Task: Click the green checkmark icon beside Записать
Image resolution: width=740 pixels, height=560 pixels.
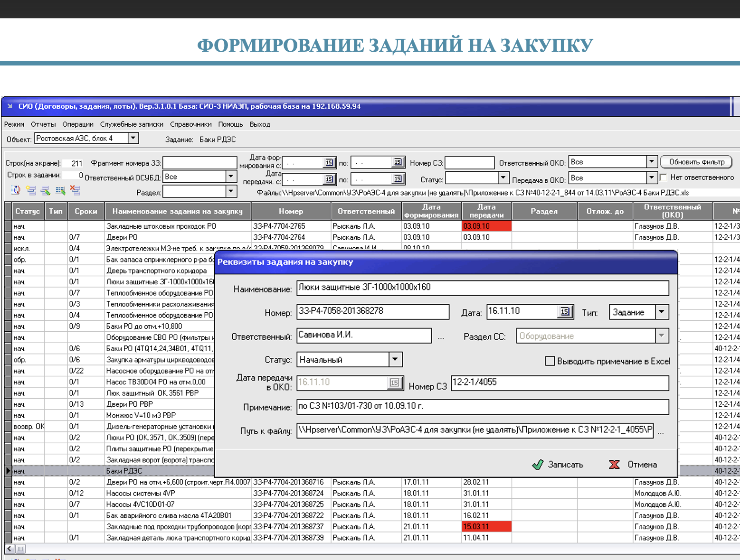Action: tap(538, 464)
